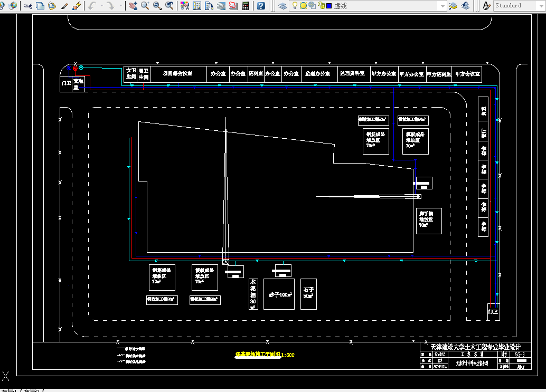Toggle the layer freeze sun icon
Image resolution: width=546 pixels, height=392 pixels.
pyautogui.click(x=303, y=6)
